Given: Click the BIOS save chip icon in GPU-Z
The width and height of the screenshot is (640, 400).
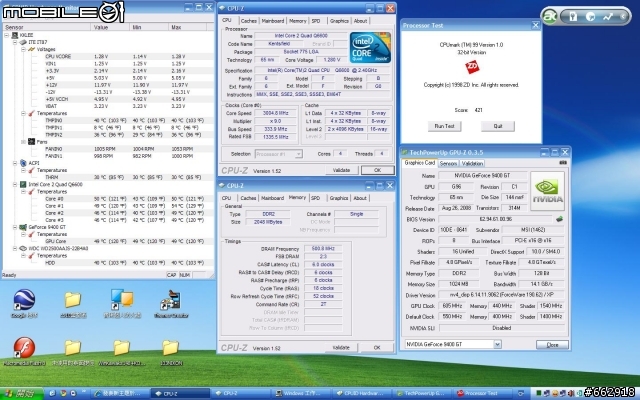Looking at the screenshot, I should (x=559, y=219).
